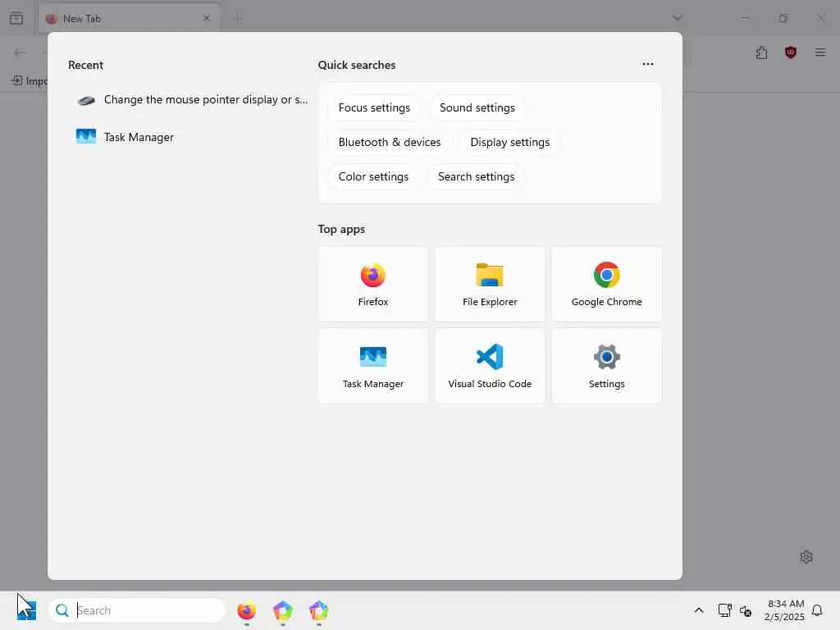Open a new tab with plus button
This screenshot has width=840, height=630.
[238, 19]
